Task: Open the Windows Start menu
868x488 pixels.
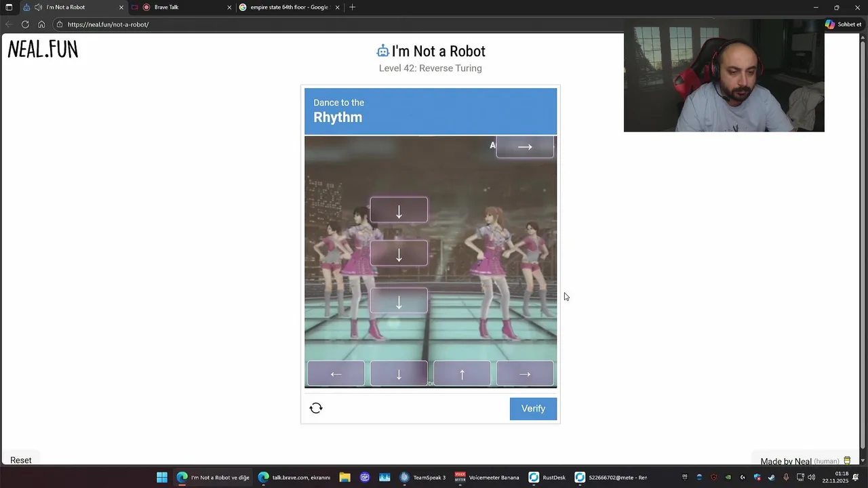Action: [162, 477]
